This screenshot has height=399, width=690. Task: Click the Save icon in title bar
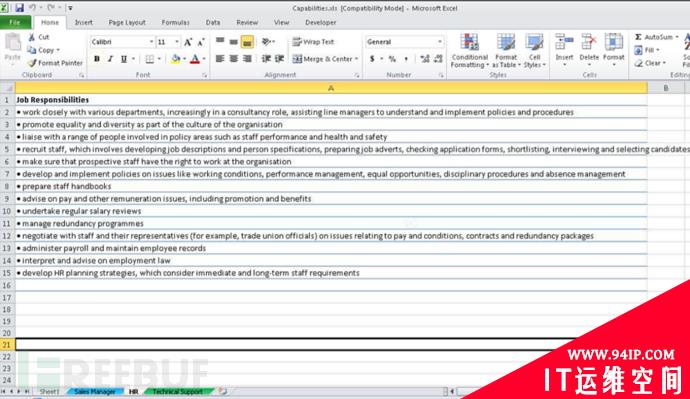pos(19,7)
